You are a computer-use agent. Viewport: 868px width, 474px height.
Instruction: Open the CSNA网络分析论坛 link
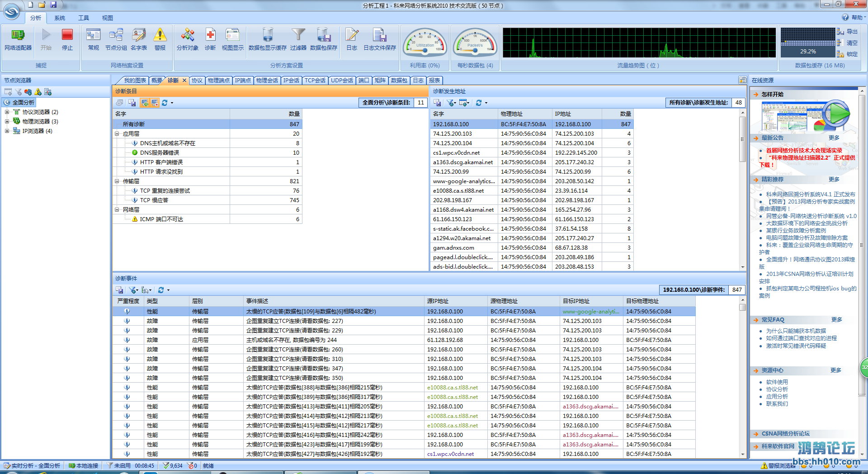pyautogui.click(x=785, y=434)
